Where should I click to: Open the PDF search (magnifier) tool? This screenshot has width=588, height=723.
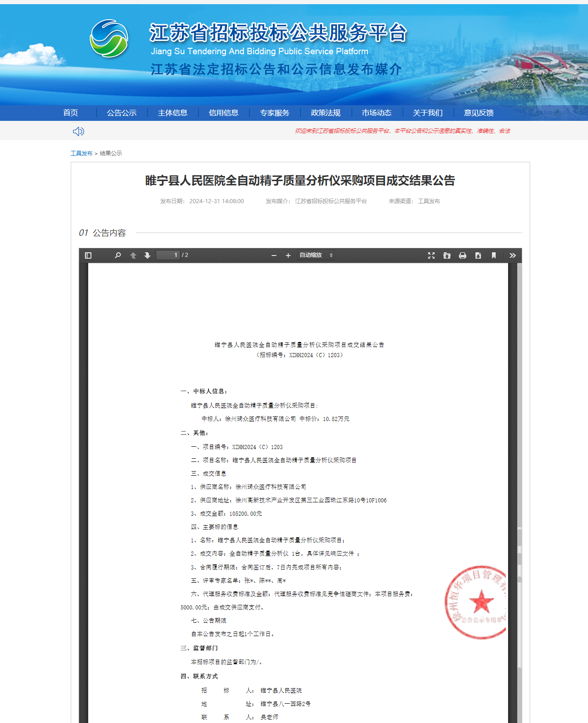(118, 256)
